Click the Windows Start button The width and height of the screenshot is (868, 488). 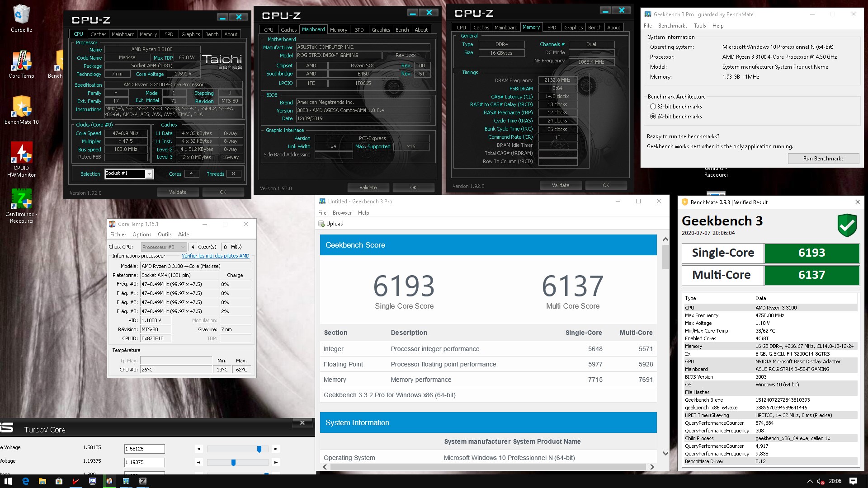[x=8, y=481]
